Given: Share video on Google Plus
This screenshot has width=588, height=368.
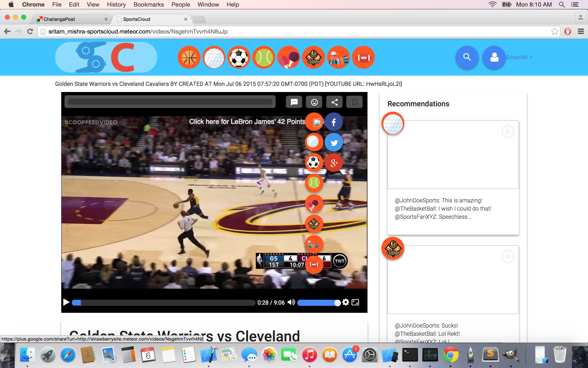Looking at the screenshot, I should coord(334,163).
